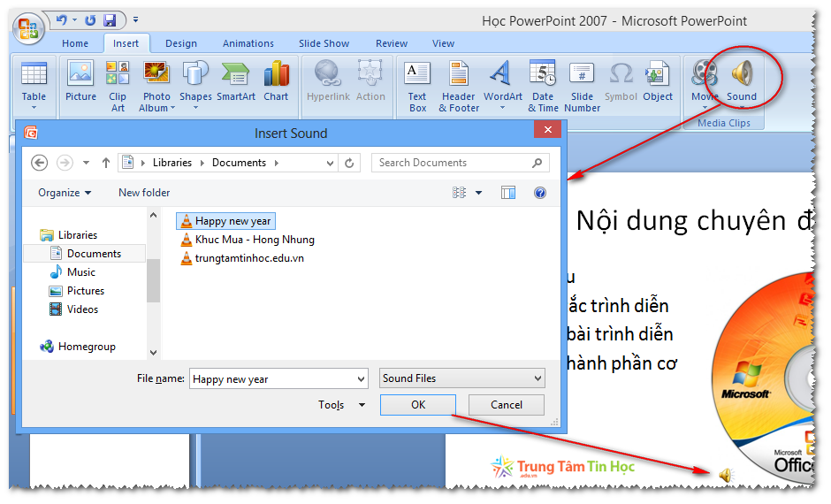Insert an Object
The height and width of the screenshot is (504, 831).
658,80
